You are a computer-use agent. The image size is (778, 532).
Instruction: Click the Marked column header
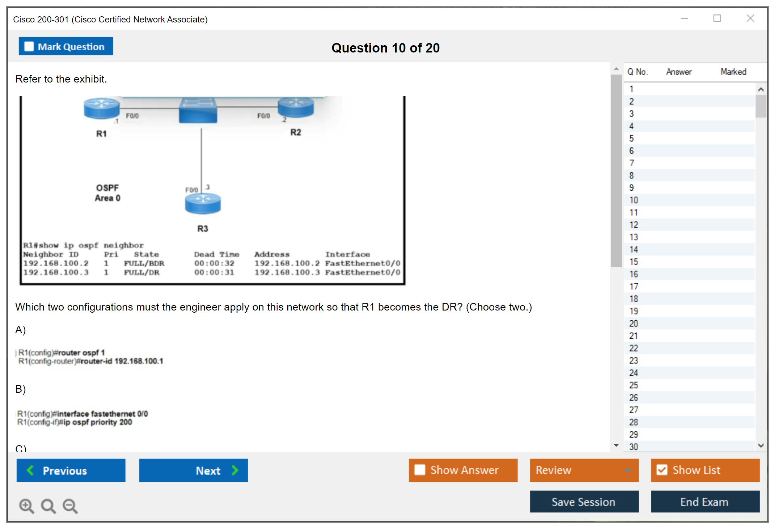[733, 72]
